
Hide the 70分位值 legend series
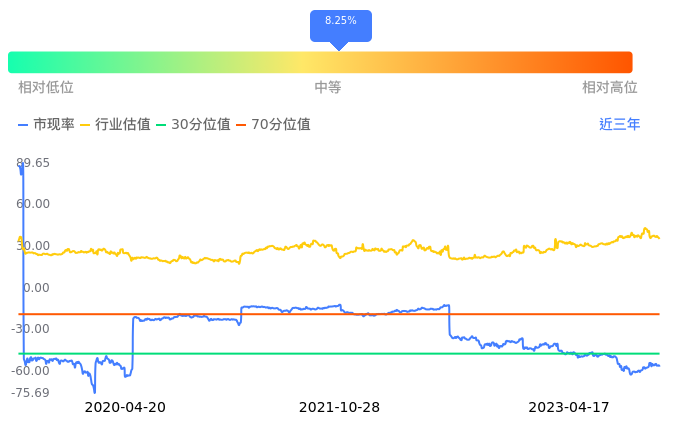click(x=273, y=125)
